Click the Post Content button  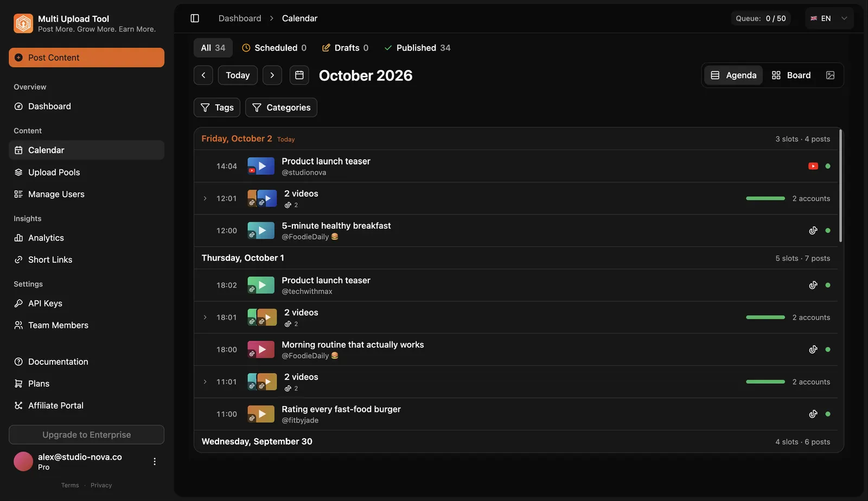click(x=86, y=58)
